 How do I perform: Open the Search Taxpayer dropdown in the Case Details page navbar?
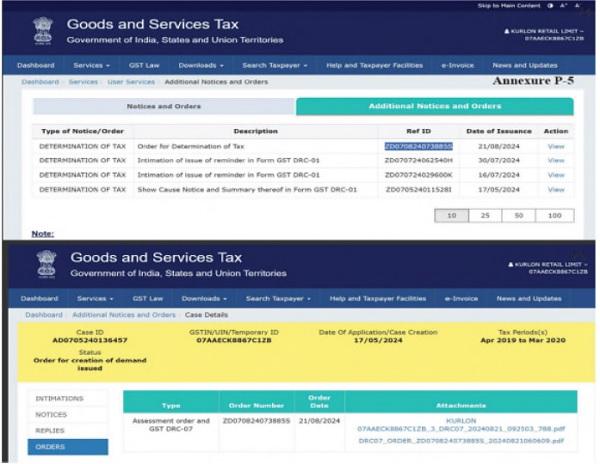pyautogui.click(x=278, y=298)
